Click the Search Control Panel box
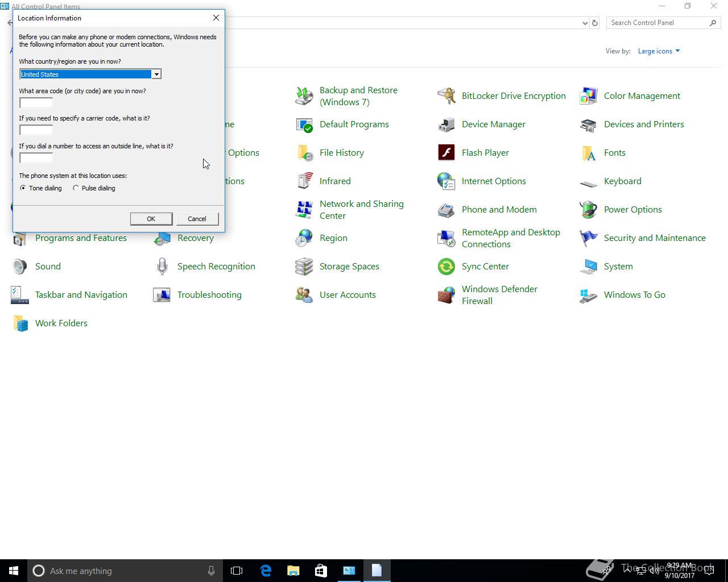 (x=657, y=23)
